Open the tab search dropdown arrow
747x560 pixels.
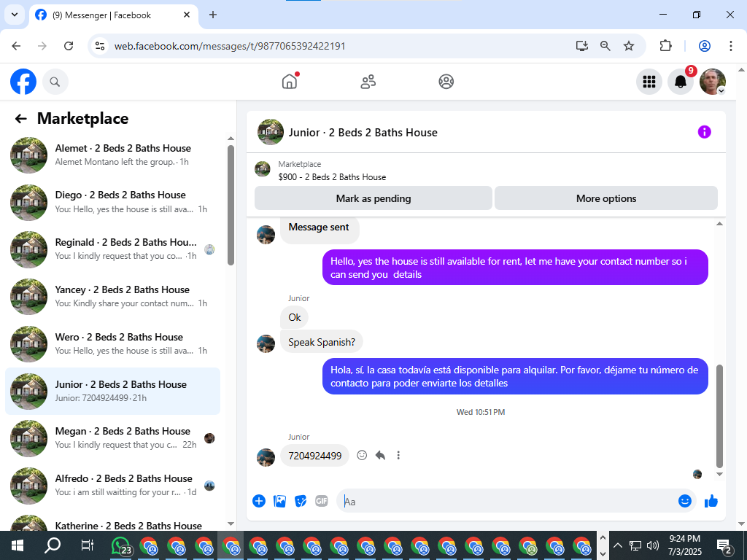(15, 15)
